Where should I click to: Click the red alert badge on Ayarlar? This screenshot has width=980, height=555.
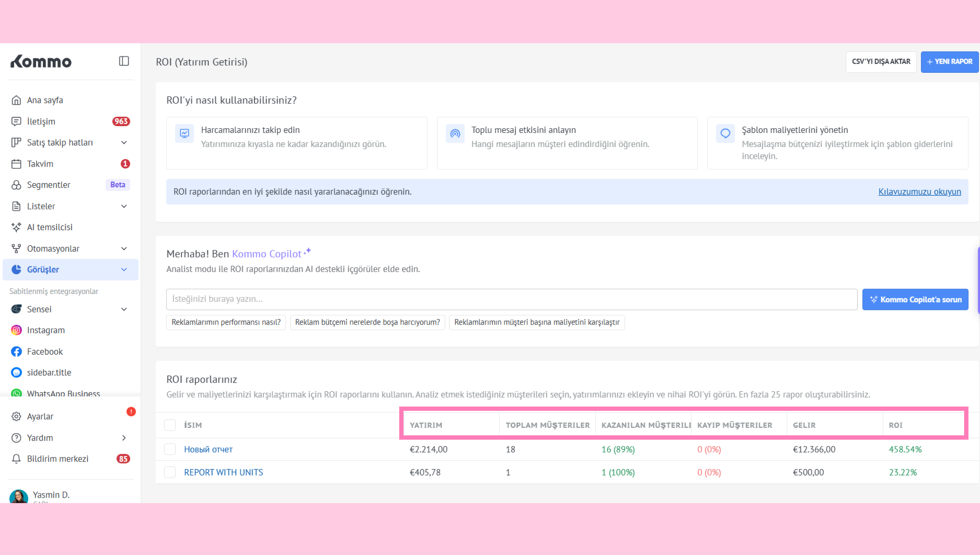(x=131, y=412)
